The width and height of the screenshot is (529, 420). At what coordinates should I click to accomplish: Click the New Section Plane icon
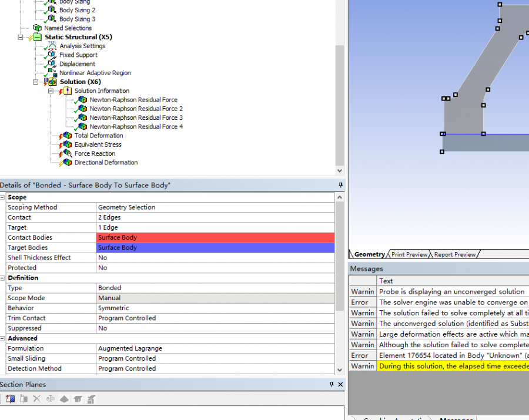tap(10, 399)
